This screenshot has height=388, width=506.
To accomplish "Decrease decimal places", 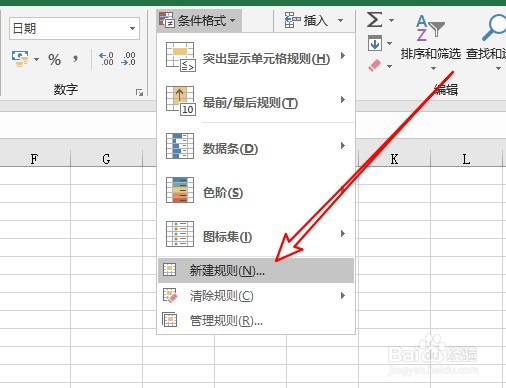I will (129, 59).
